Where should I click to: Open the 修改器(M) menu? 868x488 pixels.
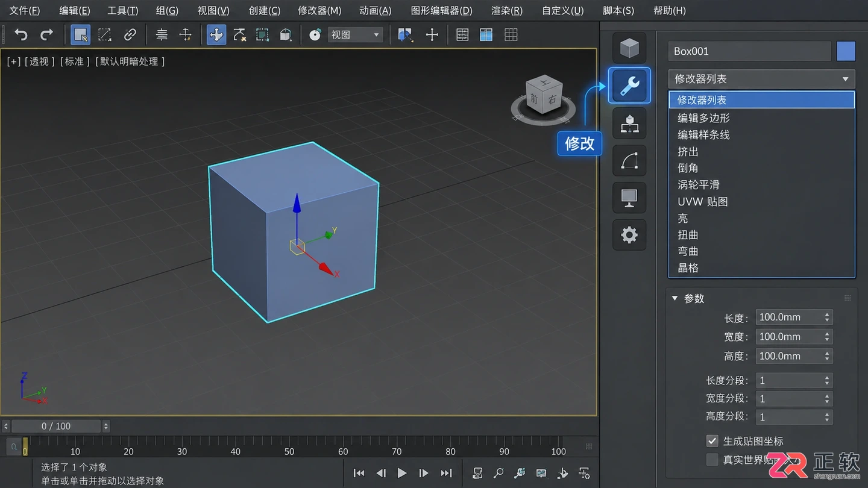point(319,11)
